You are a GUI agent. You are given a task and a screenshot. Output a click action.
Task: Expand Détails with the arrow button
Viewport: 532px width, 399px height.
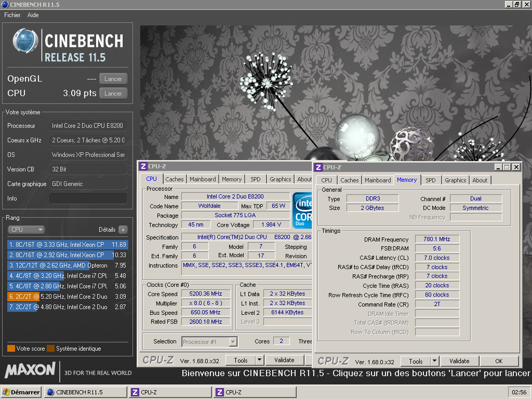(x=123, y=230)
